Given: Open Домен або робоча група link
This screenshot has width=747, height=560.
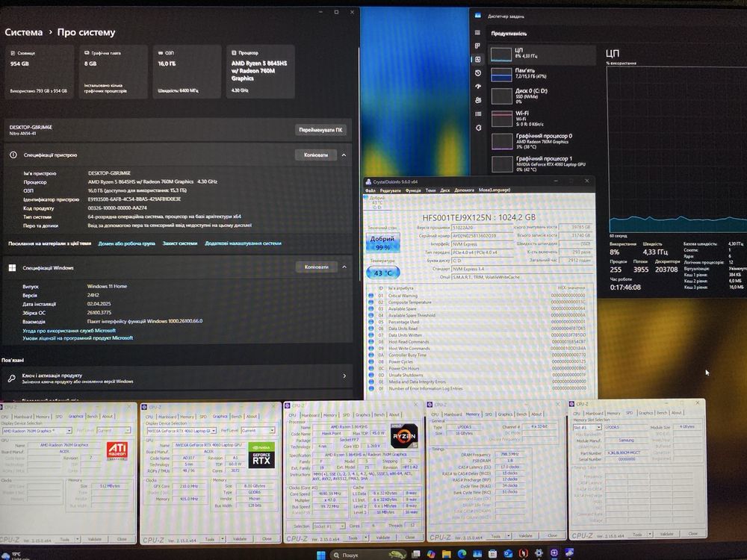Looking at the screenshot, I should point(127,243).
